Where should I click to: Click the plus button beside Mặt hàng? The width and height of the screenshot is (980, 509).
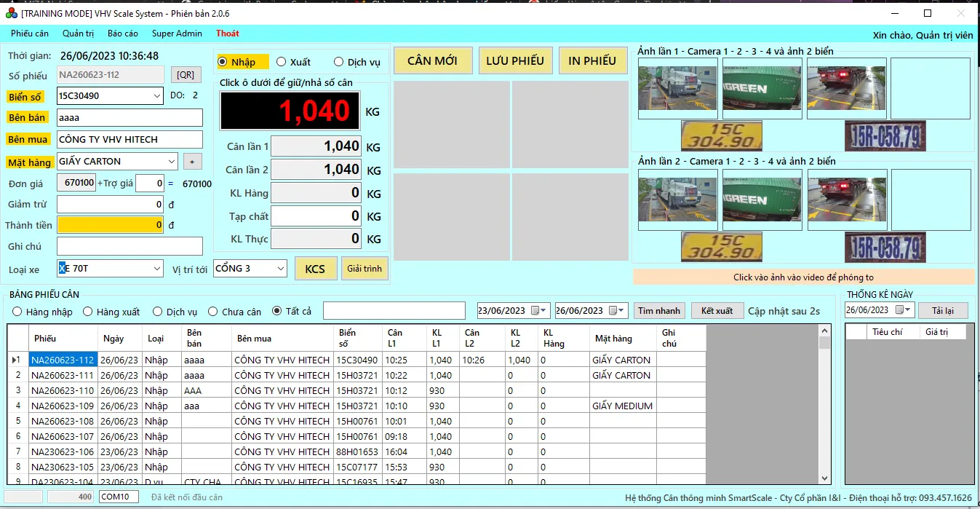(192, 162)
